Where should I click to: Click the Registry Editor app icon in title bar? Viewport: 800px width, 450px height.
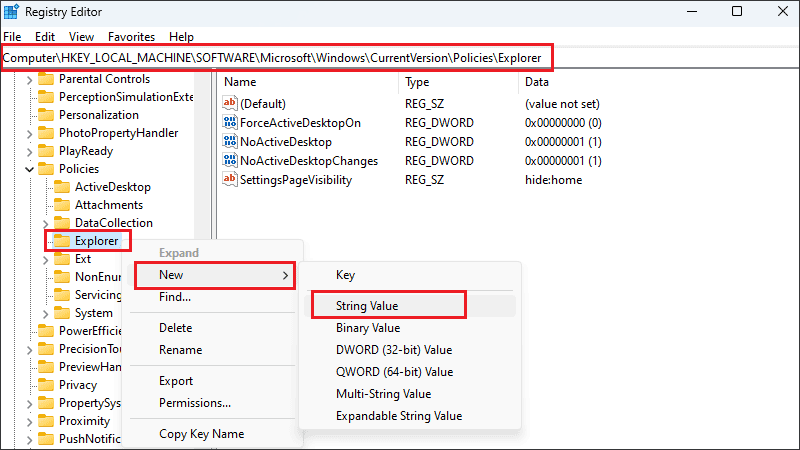[x=11, y=11]
